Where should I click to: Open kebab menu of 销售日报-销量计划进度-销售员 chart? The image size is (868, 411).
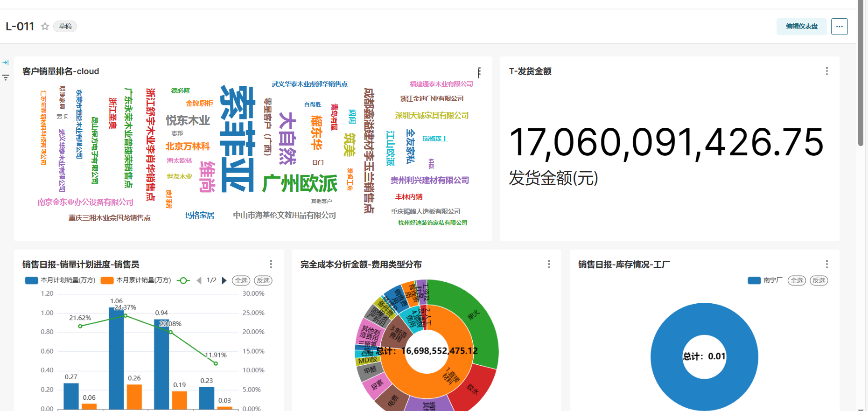[271, 264]
